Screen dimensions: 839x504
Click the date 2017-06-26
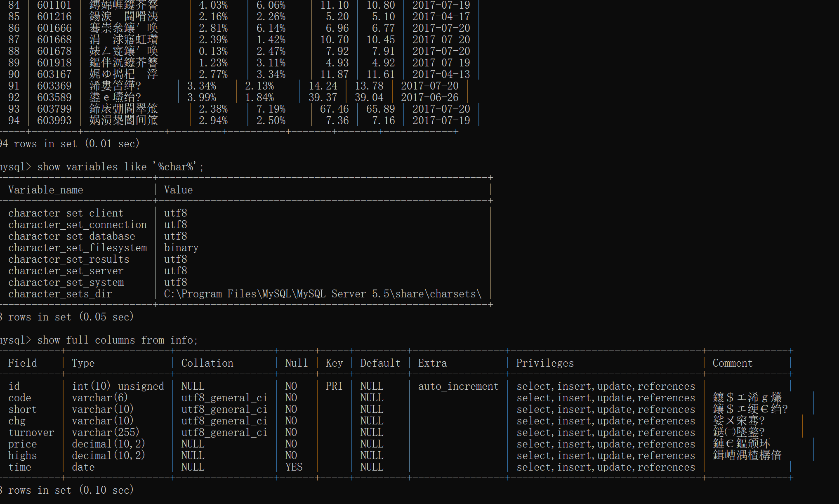tap(430, 98)
